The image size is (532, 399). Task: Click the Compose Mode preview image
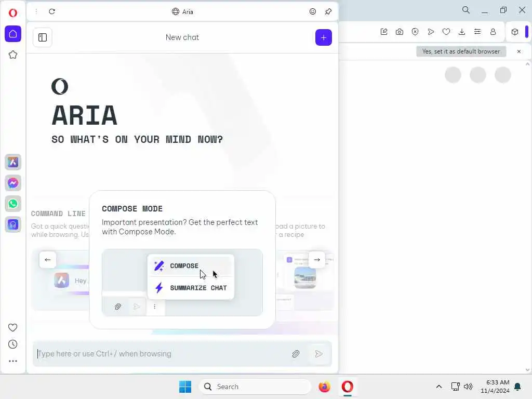click(x=182, y=282)
